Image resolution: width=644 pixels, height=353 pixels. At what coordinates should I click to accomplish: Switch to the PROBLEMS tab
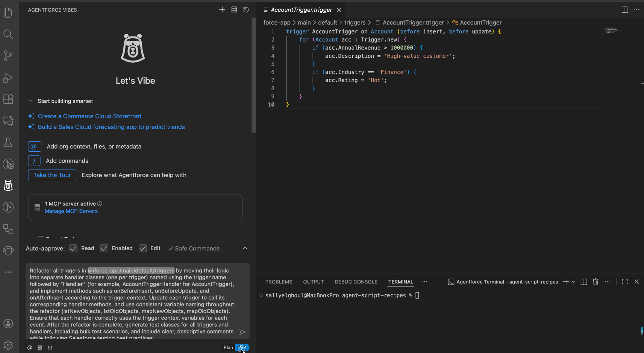(x=279, y=282)
